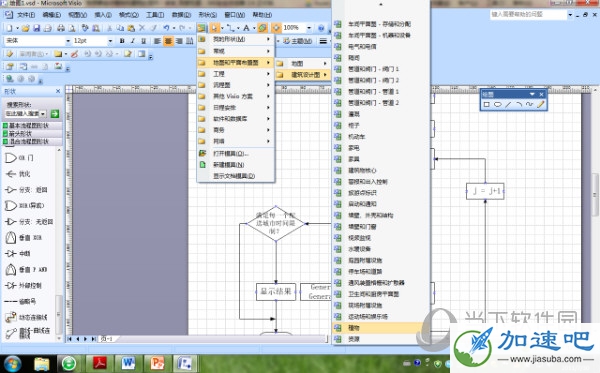The width and height of the screenshot is (600, 373).
Task: Click the New document icon in toolbar
Action: point(9,28)
